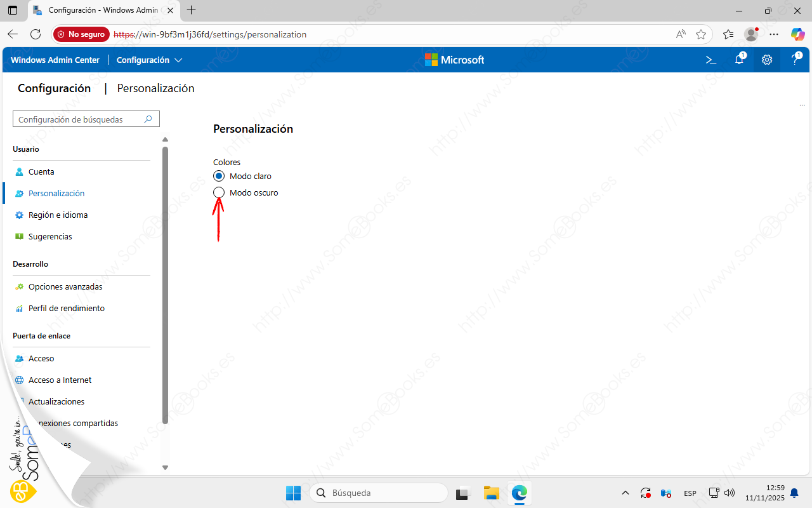
Task: Click the Windows Admin Center title link
Action: point(55,60)
